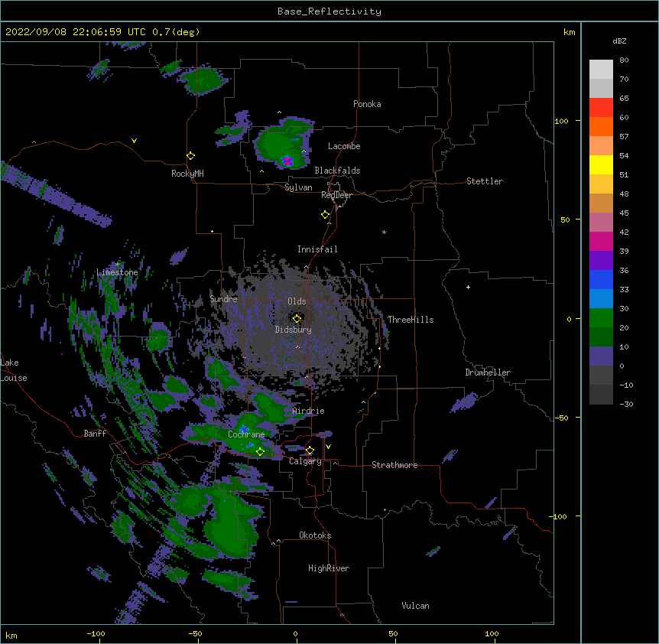
Task: Click the Blackfalds label
Action: click(337, 171)
